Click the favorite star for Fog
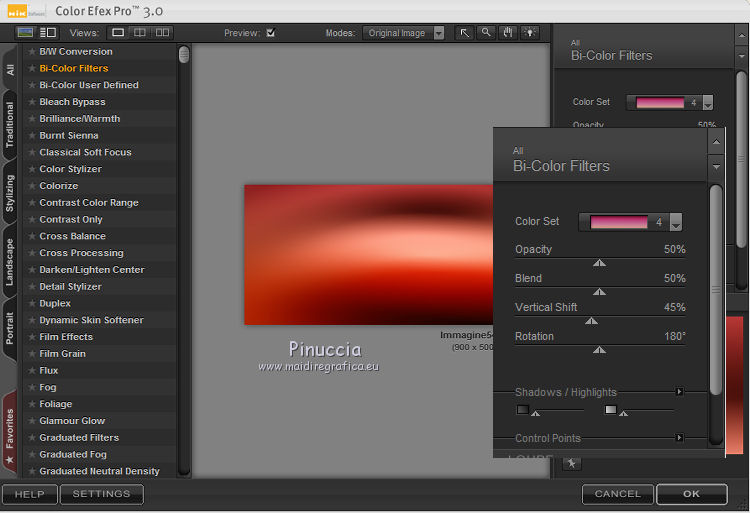Image resolution: width=750 pixels, height=513 pixels. 32,387
